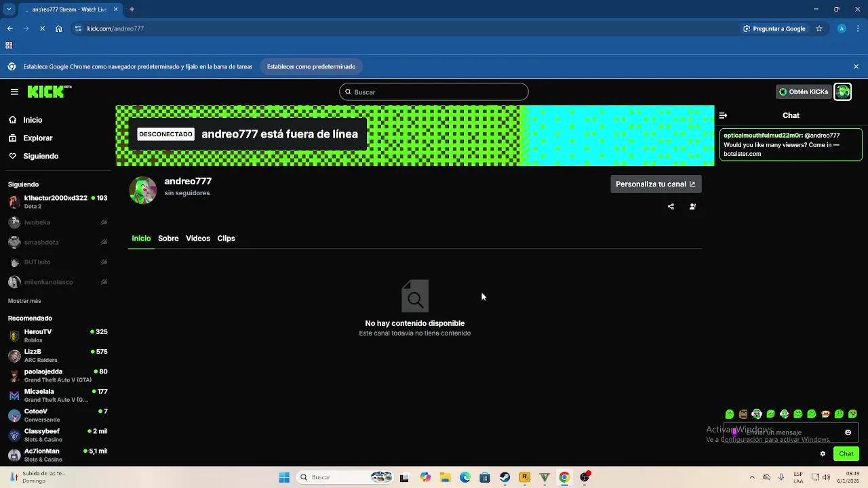Screen dimensions: 868x488
Task: Insert the green emote wearing white headphones
Action: coord(757,414)
